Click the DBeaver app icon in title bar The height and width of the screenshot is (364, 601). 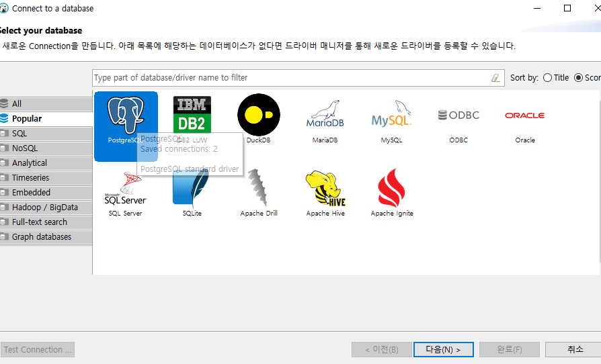[4, 8]
